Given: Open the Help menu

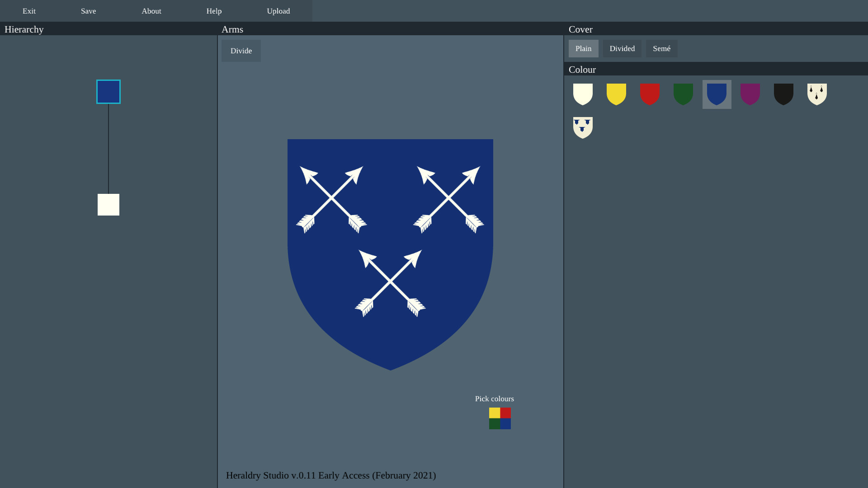Looking at the screenshot, I should tap(213, 11).
